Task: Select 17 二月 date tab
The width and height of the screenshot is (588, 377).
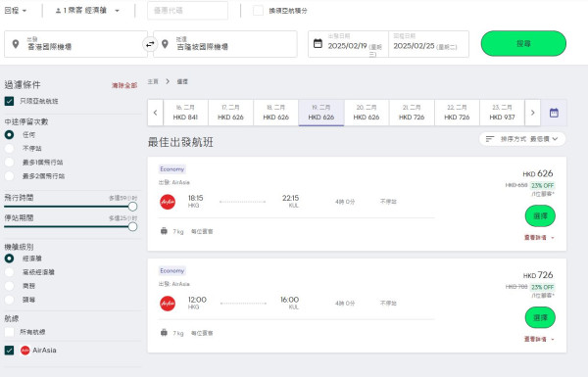Action: [230, 113]
